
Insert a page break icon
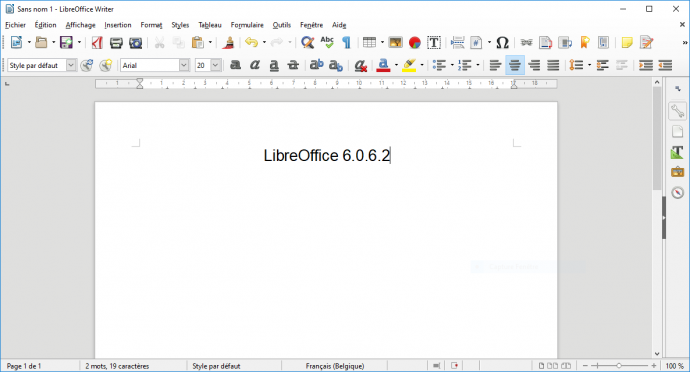coord(457,43)
